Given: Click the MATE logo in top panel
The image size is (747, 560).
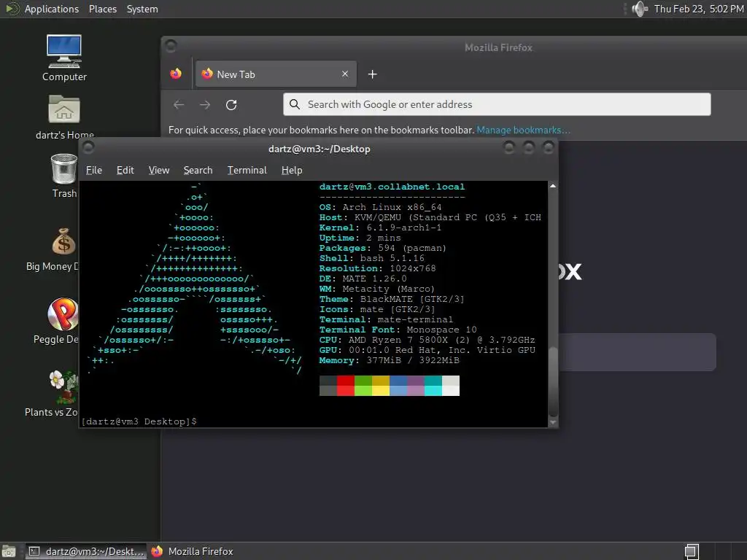Looking at the screenshot, I should 11,9.
